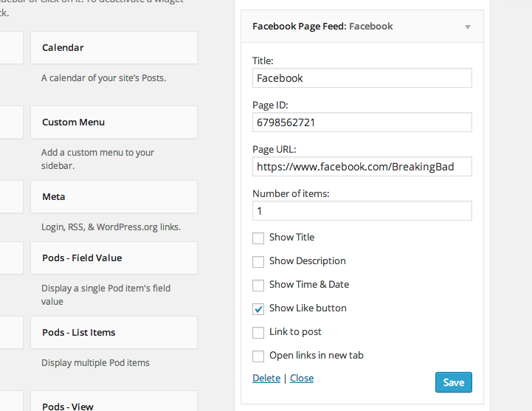Click the 'Link to post' label text
This screenshot has height=411, width=532.
[295, 332]
